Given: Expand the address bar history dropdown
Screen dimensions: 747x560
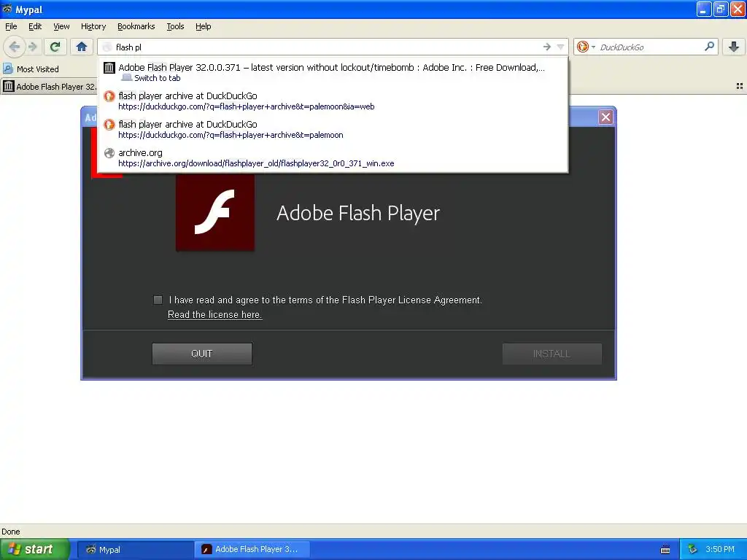Looking at the screenshot, I should (561, 47).
